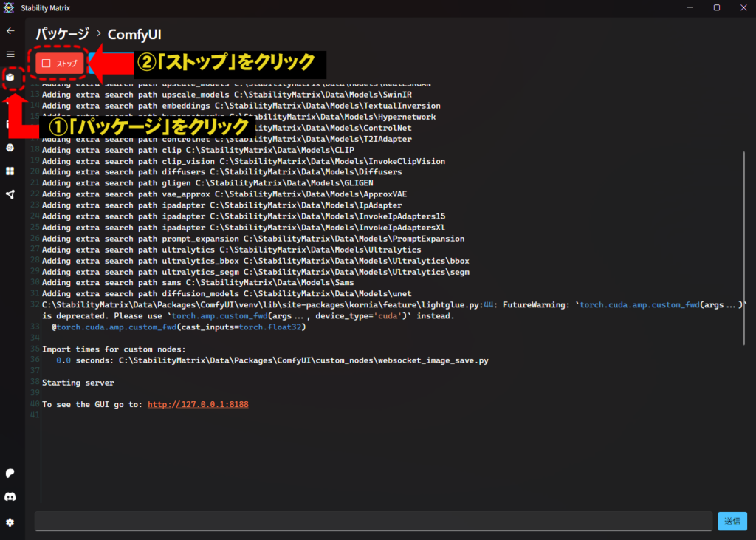Click the log line ending in InvokeClipVision
This screenshot has height=540, width=756.
click(244, 161)
